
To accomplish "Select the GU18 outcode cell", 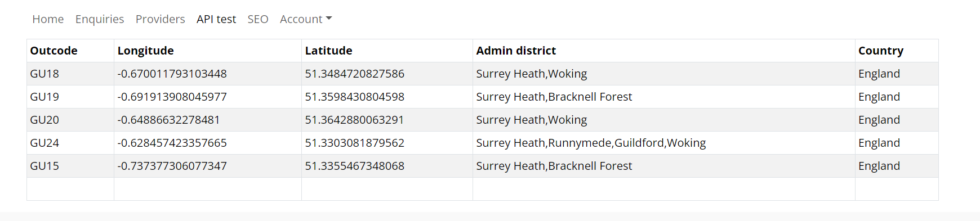I will (70, 74).
